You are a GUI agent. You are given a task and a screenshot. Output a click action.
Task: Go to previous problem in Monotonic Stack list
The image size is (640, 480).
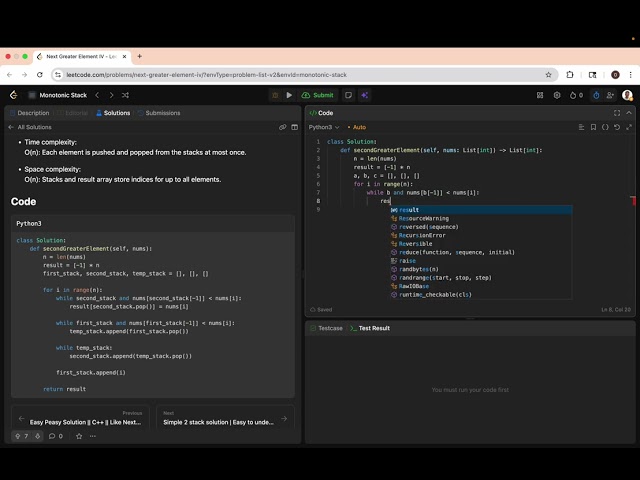97,95
